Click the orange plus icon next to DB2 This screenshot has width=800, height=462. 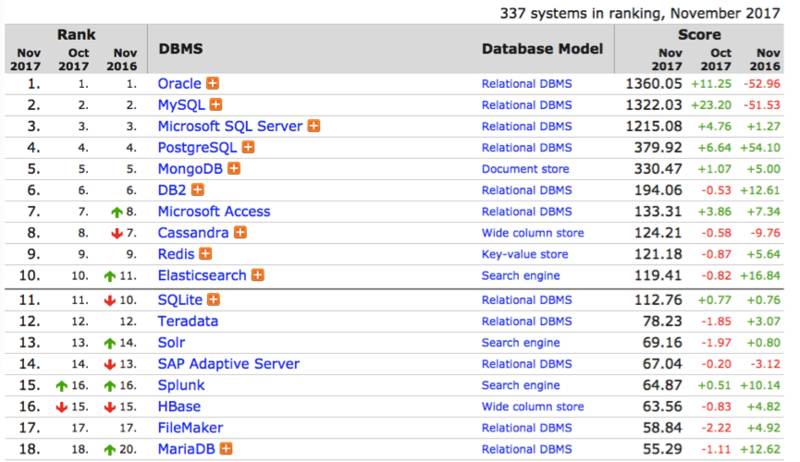pos(198,190)
